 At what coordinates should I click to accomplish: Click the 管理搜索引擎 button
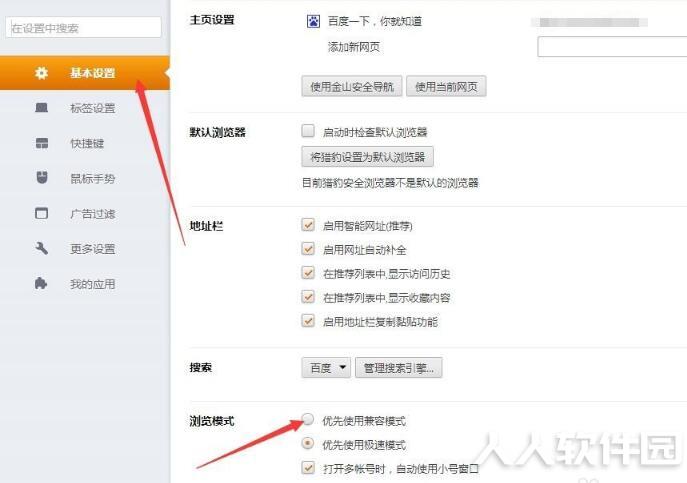(398, 367)
